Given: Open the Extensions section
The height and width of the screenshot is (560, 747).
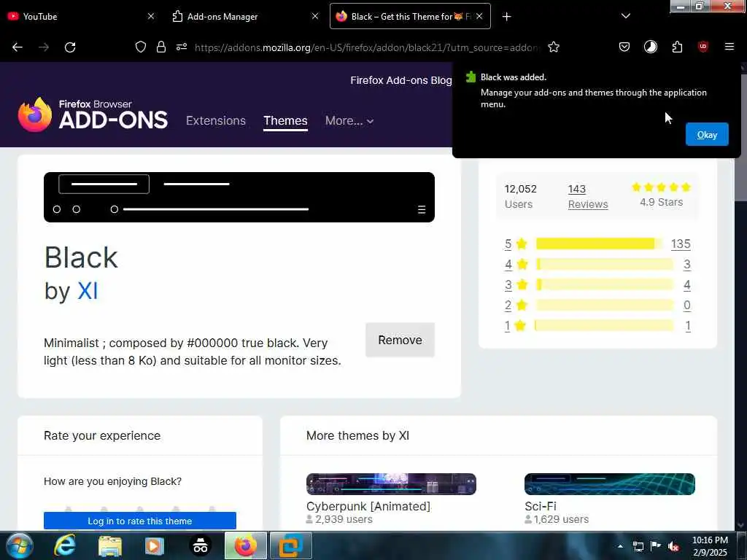Looking at the screenshot, I should tap(216, 120).
